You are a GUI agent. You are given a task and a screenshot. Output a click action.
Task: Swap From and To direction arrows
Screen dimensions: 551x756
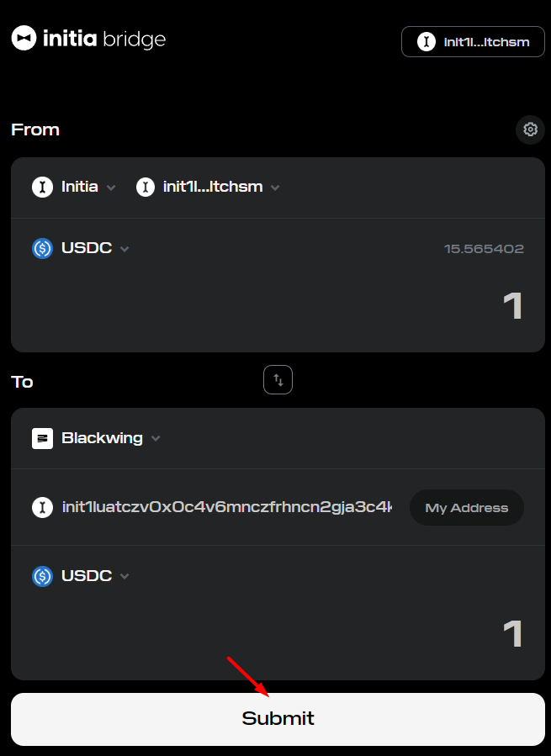pyautogui.click(x=278, y=380)
